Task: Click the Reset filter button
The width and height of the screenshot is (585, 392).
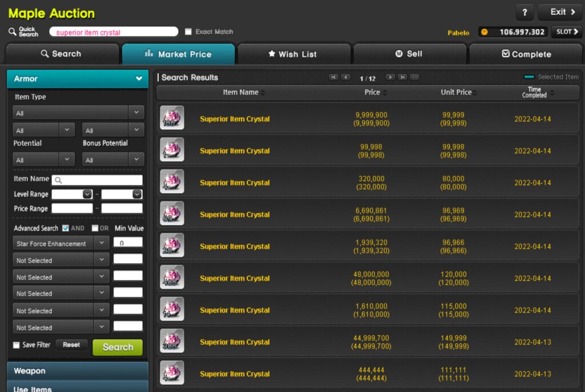Action: coord(71,345)
